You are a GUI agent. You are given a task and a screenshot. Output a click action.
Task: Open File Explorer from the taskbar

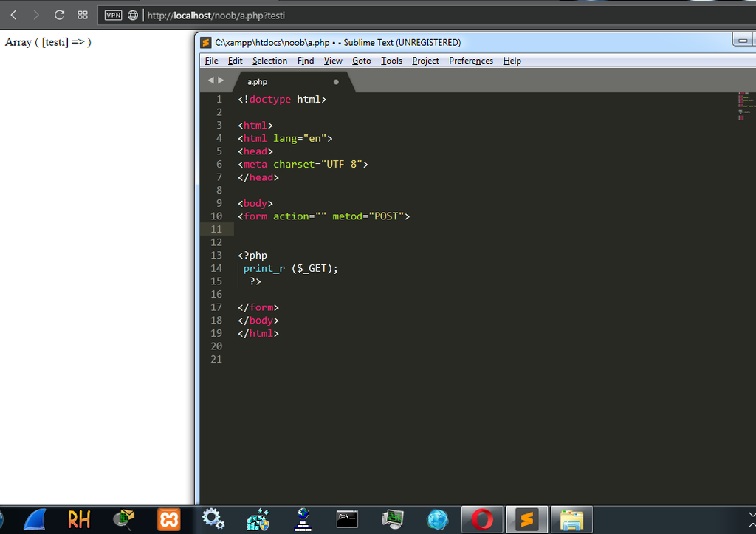(x=571, y=519)
